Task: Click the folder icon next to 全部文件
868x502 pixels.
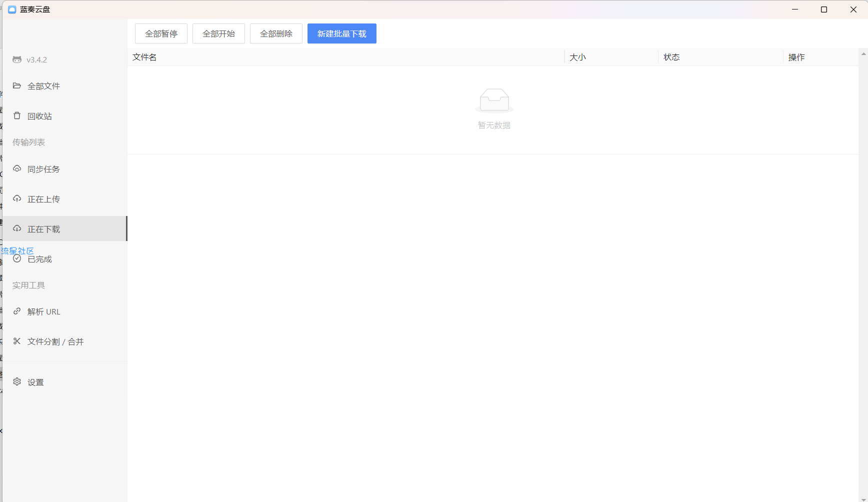Action: point(17,85)
